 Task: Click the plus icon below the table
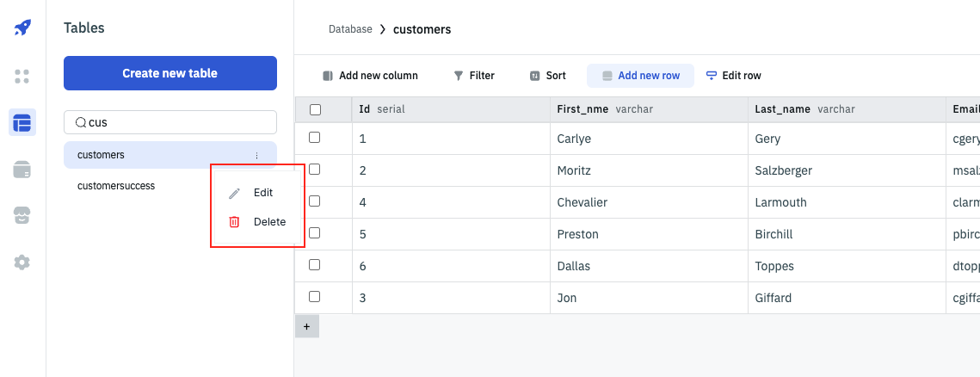tap(306, 327)
